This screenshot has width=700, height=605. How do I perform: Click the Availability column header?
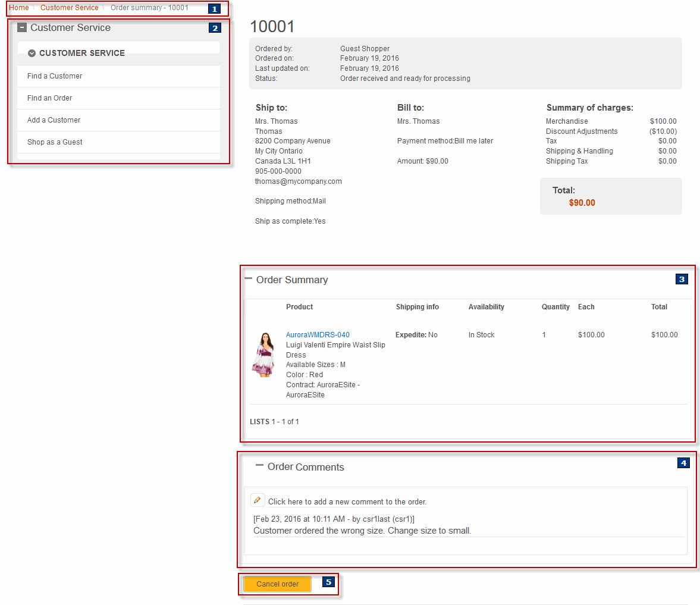point(486,307)
